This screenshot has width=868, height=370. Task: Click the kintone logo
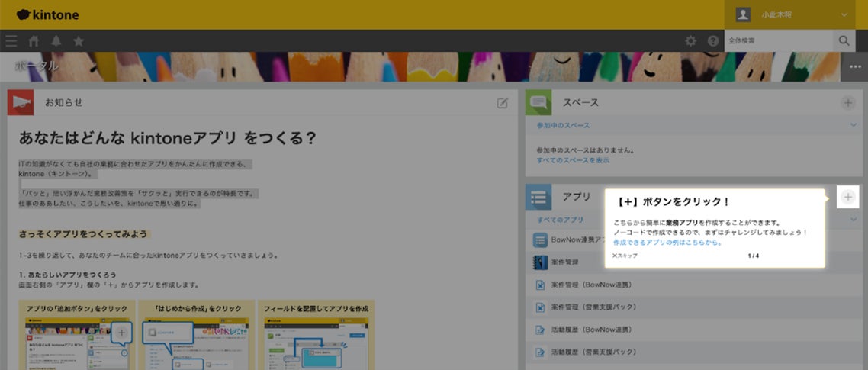tap(47, 15)
